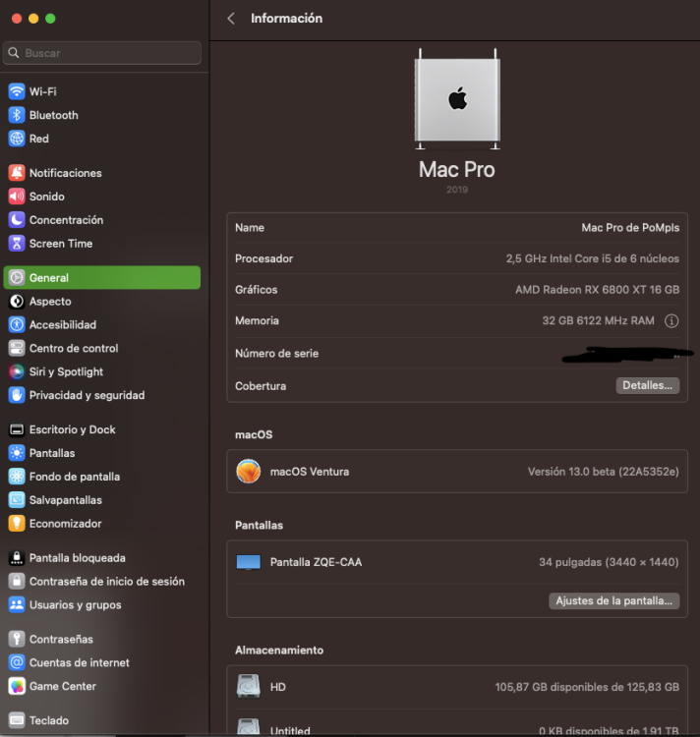Open Usuarios y grupos icon
The height and width of the screenshot is (737, 700).
tap(17, 604)
